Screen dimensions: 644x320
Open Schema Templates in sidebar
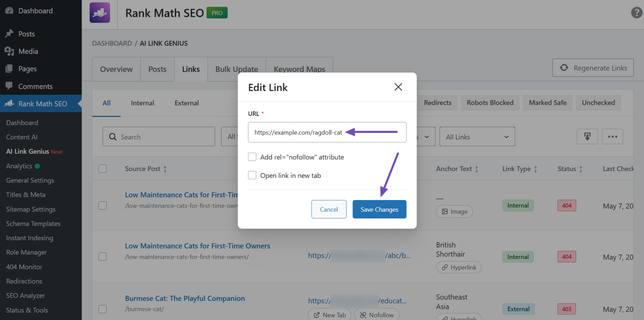(x=33, y=223)
